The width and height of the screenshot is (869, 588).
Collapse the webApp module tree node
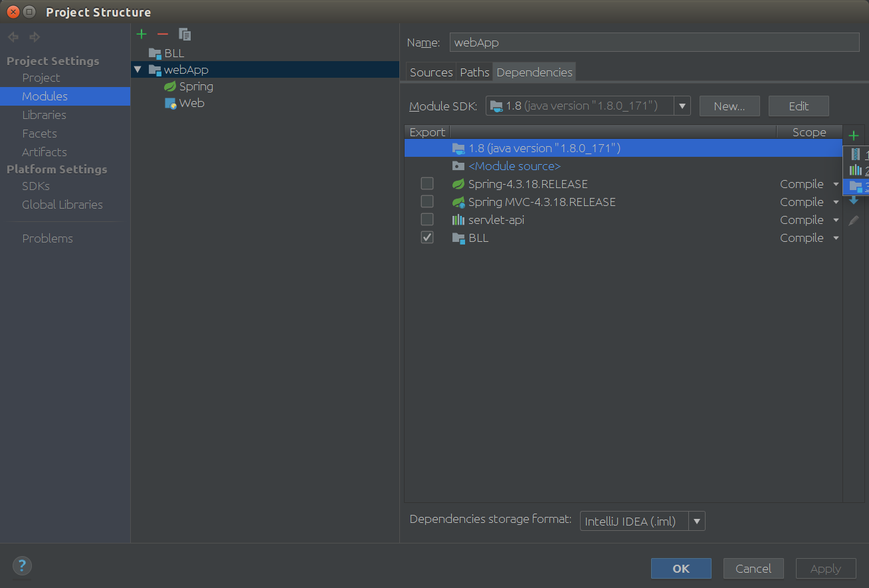(138, 70)
